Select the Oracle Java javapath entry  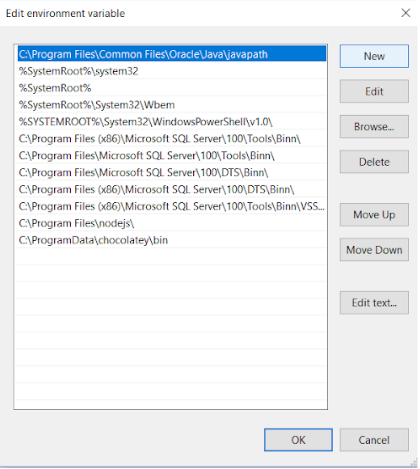[x=171, y=54]
